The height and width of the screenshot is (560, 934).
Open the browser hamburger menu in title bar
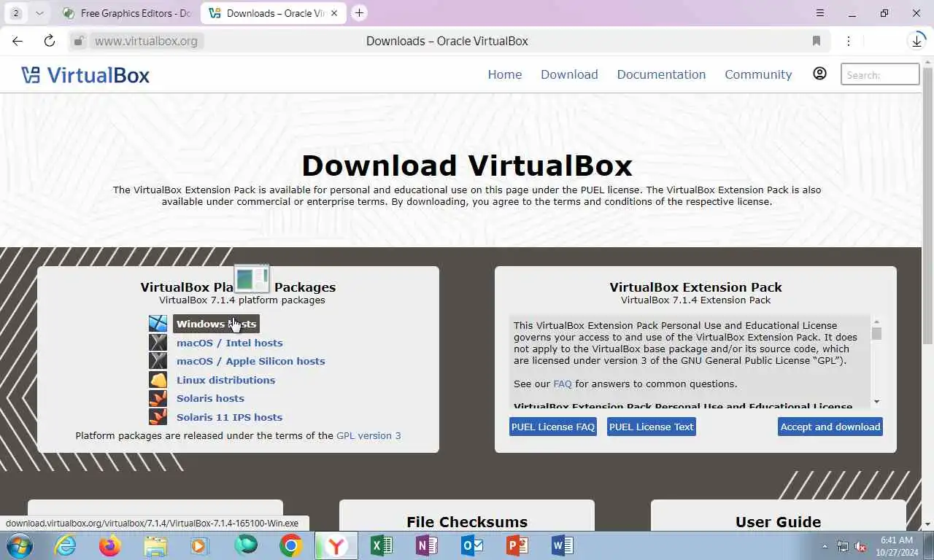[820, 13]
